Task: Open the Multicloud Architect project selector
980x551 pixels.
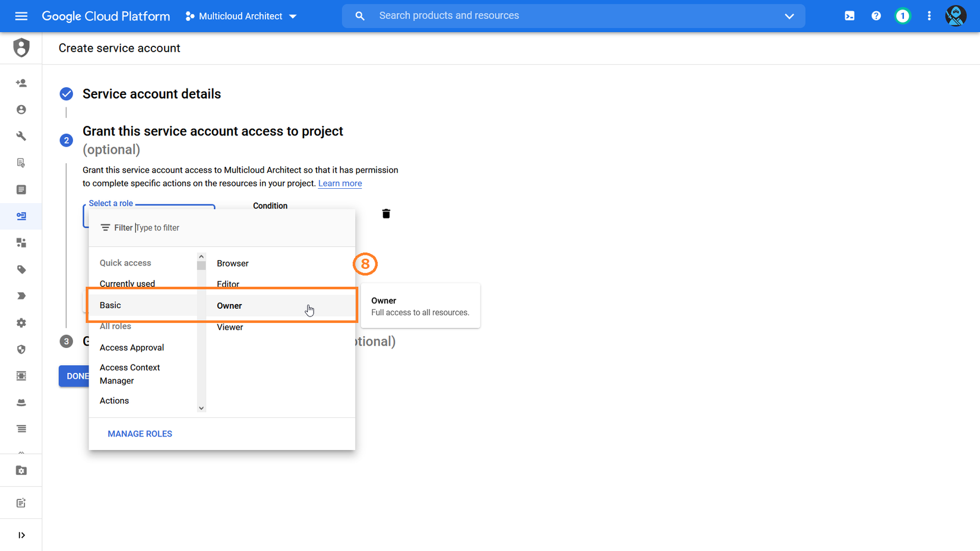Action: pyautogui.click(x=241, y=16)
